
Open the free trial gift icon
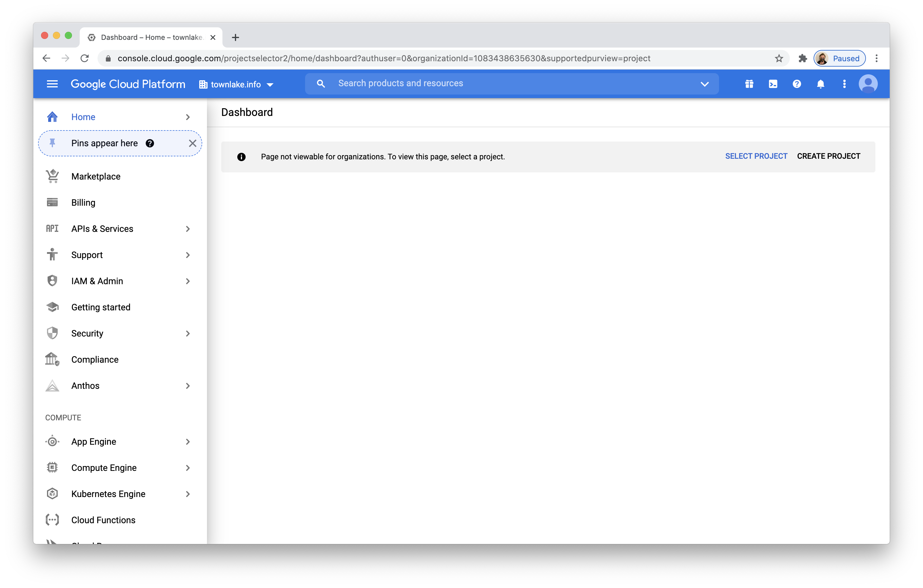[749, 84]
